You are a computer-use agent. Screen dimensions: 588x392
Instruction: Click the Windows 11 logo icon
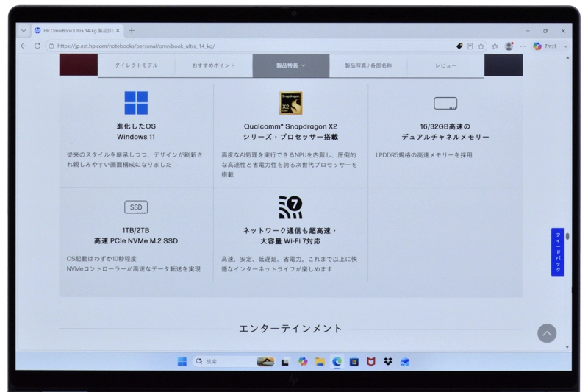(x=136, y=103)
